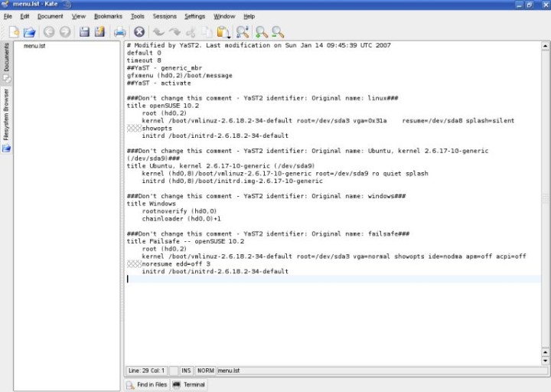
Task: Zoom in with the green plus magnifier
Action: coord(261,32)
